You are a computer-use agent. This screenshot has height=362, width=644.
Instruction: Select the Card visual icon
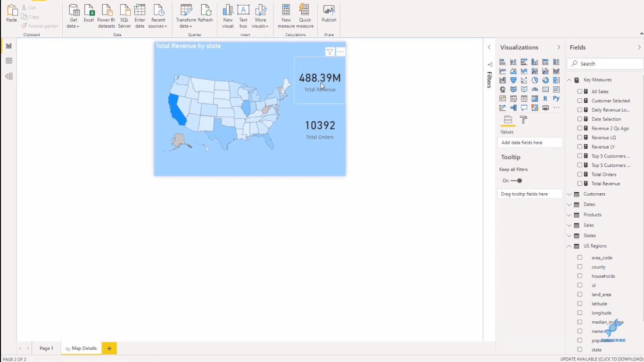pyautogui.click(x=545, y=90)
